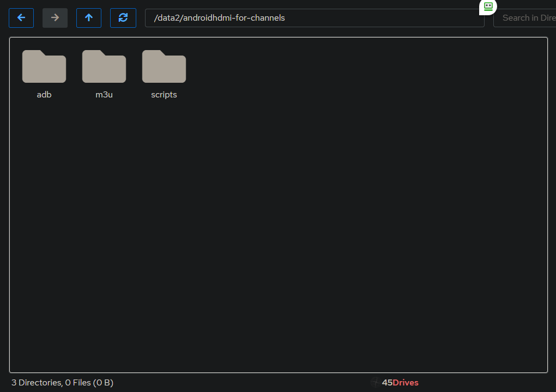
Task: Select the m3u folder icon
Action: pos(104,66)
